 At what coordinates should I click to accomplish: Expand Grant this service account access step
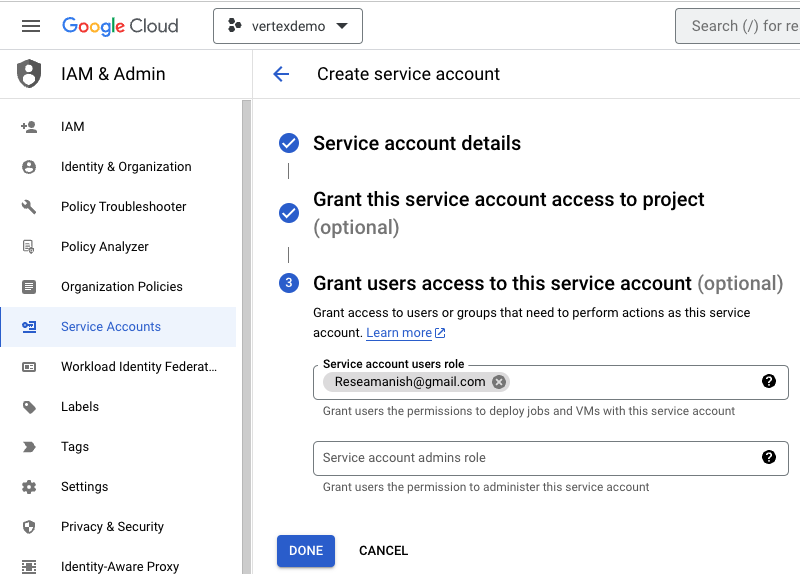point(508,200)
